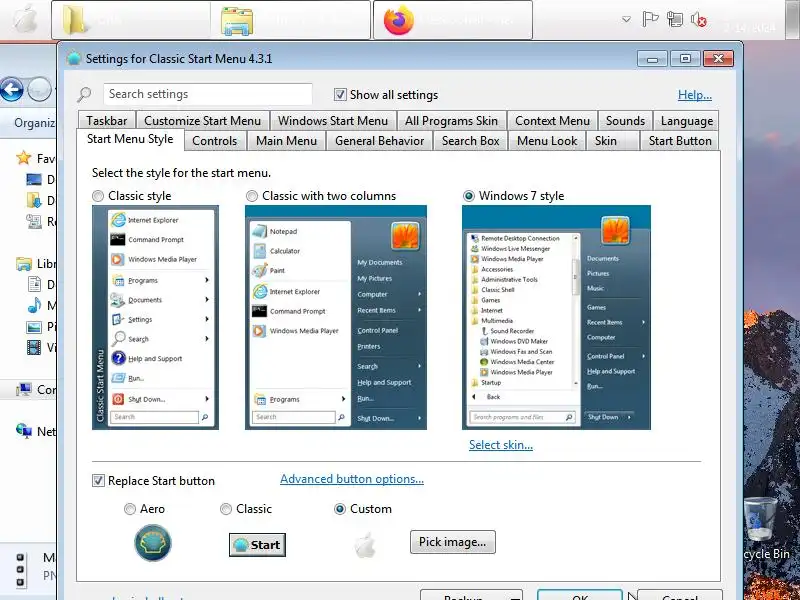
Task: Open the Documents library icon in sidebar
Action: pyautogui.click(x=34, y=284)
